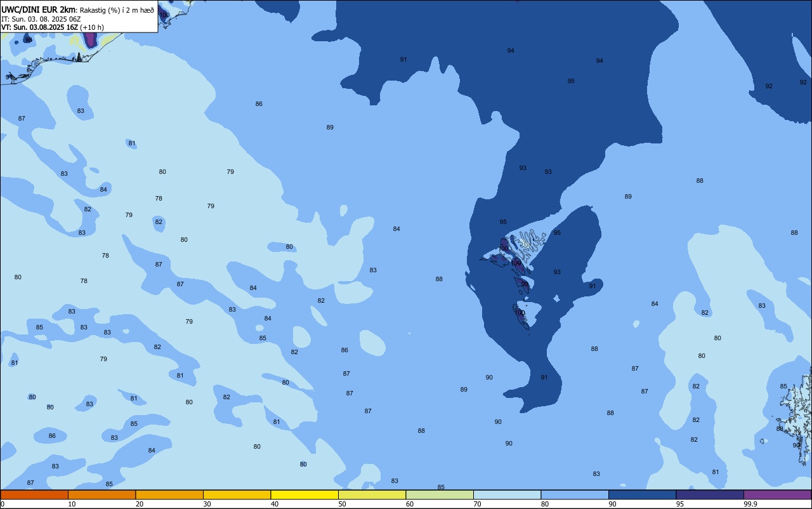Select the 20–30 legend color band
This screenshot has width=812, height=509.
tap(169, 494)
